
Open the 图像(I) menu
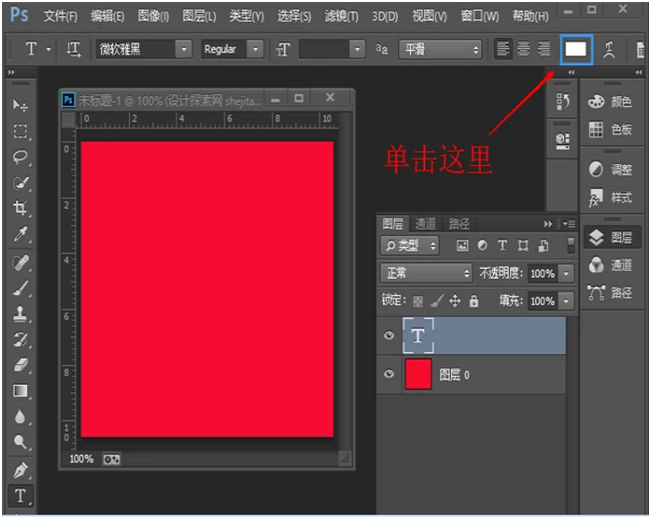[x=153, y=16]
